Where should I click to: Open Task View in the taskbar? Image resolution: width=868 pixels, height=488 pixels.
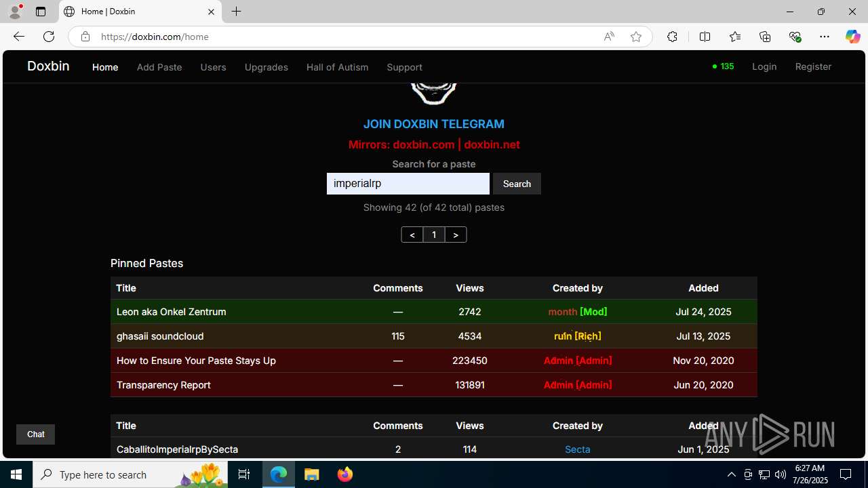tap(244, 474)
